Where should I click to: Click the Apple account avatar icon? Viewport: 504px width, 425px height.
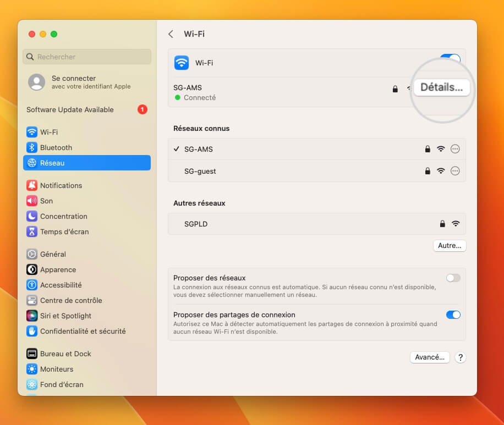(37, 82)
